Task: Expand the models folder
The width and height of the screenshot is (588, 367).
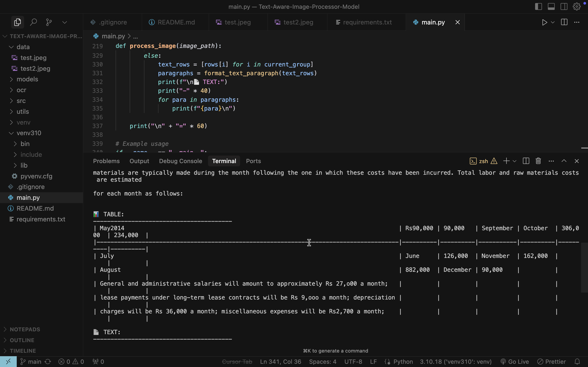Action: point(27,79)
